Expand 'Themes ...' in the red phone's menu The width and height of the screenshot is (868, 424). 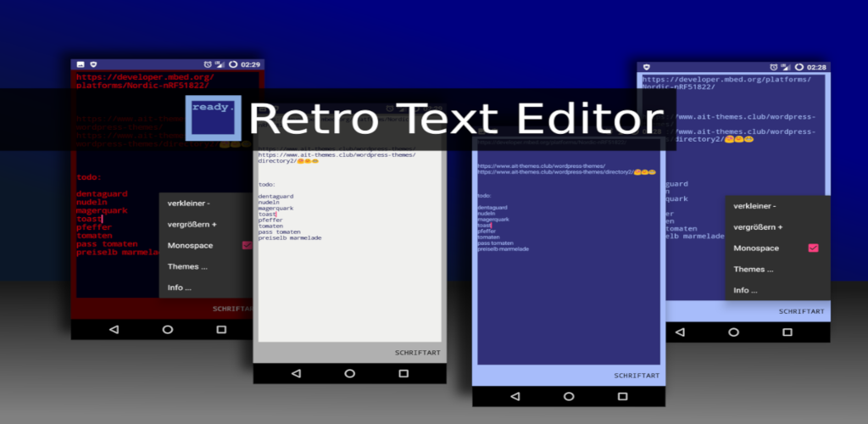tap(187, 266)
